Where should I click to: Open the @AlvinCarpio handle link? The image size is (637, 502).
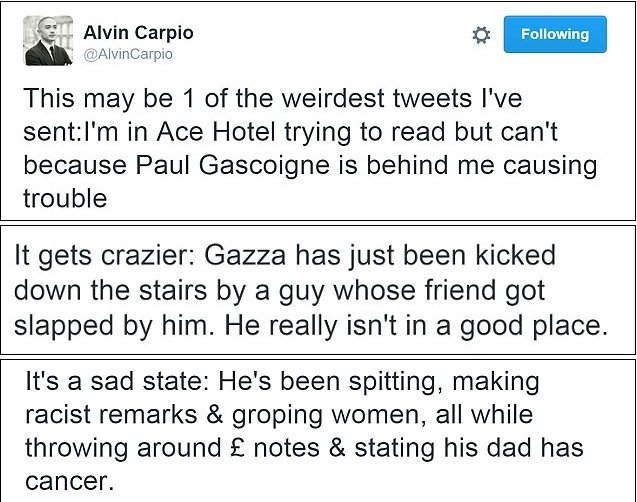coord(128,54)
